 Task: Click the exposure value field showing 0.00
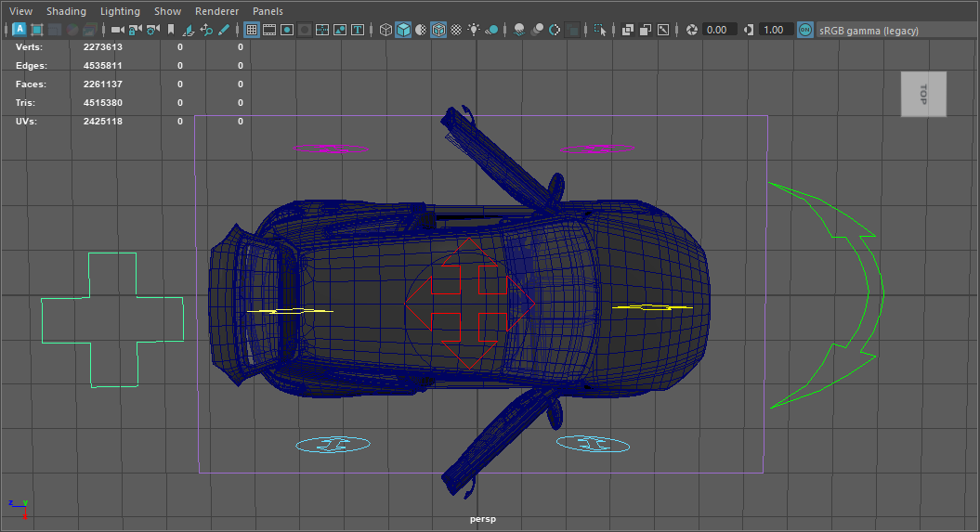(716, 30)
